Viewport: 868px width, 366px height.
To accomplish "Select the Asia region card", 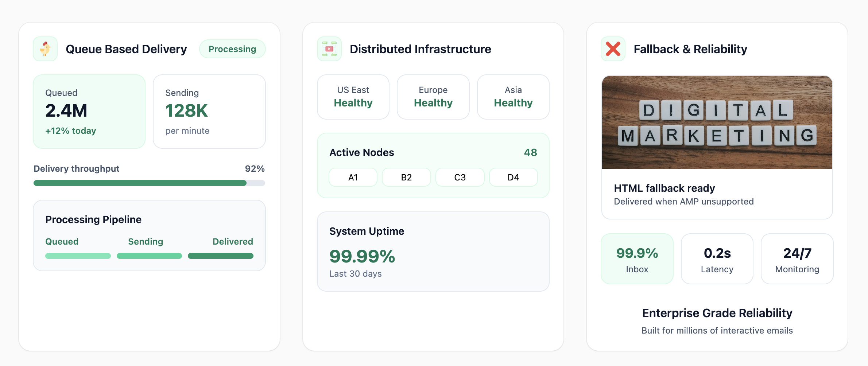I will (x=513, y=97).
